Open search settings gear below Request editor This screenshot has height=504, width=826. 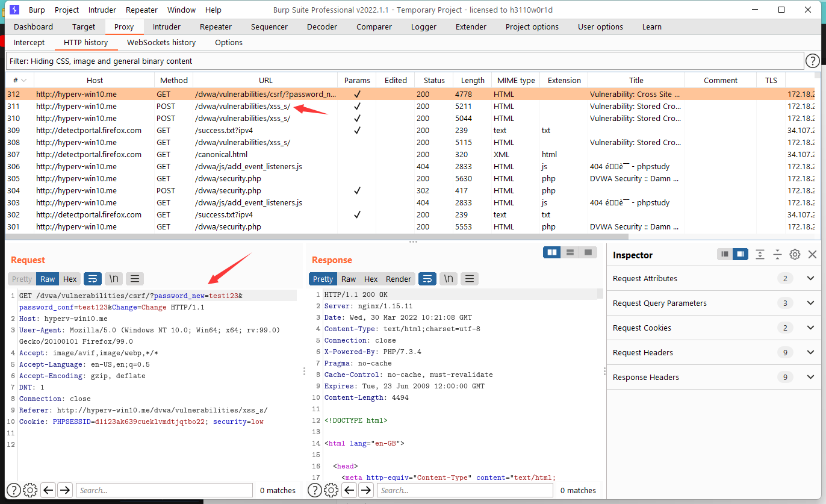30,490
